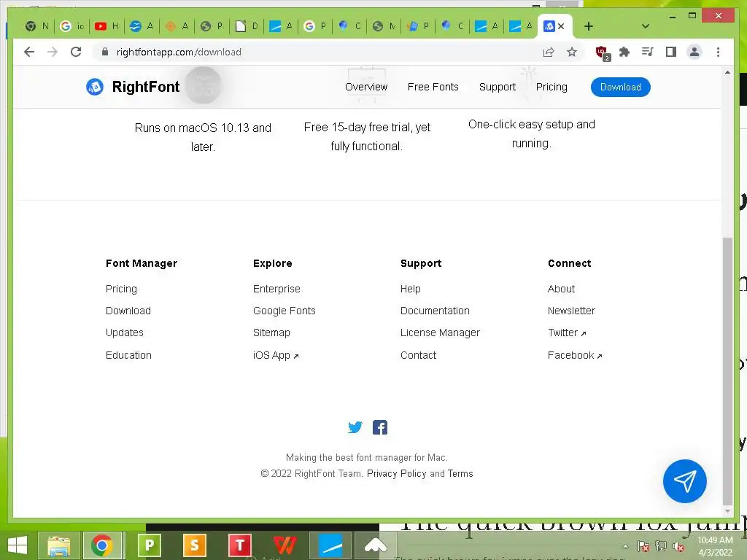The height and width of the screenshot is (560, 747).
Task: Open the Sitemap footer link
Action: click(271, 332)
